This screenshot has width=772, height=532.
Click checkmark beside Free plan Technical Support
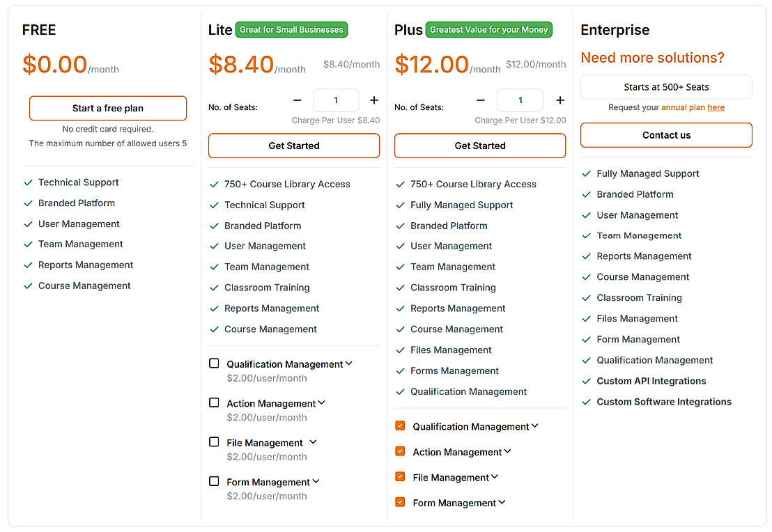pyautogui.click(x=28, y=182)
